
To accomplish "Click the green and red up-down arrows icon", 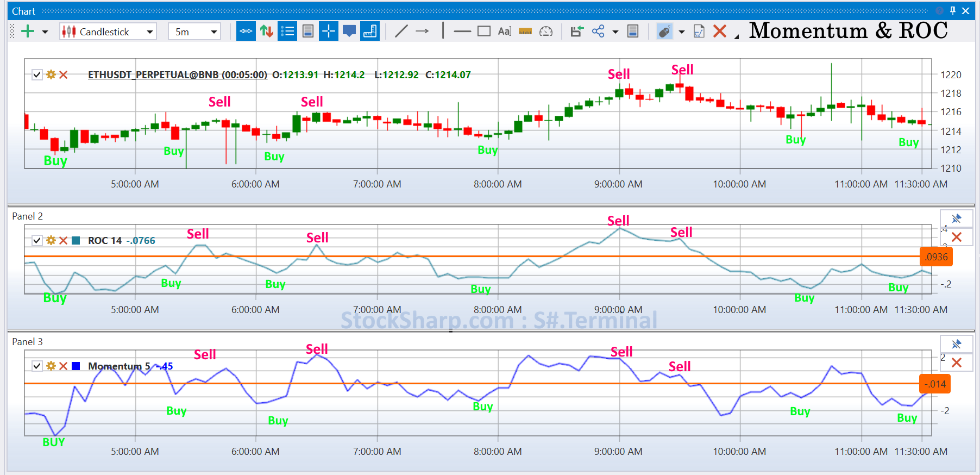I will click(x=267, y=31).
